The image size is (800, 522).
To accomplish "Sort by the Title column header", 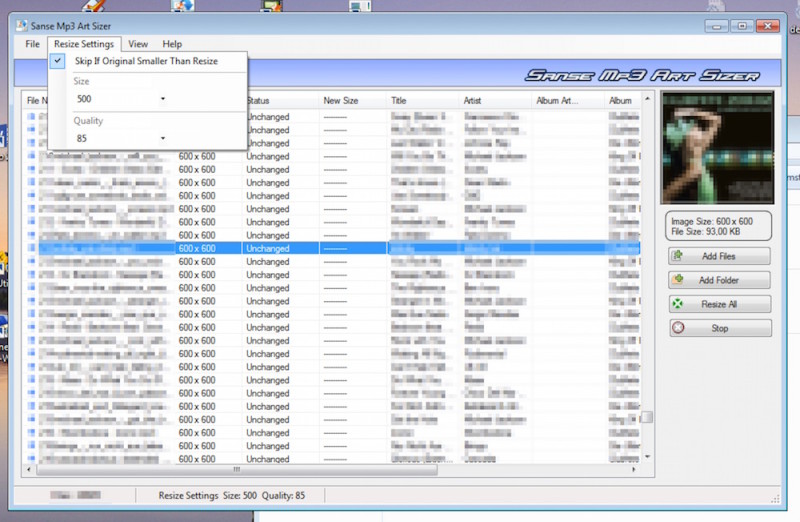I will pos(423,101).
